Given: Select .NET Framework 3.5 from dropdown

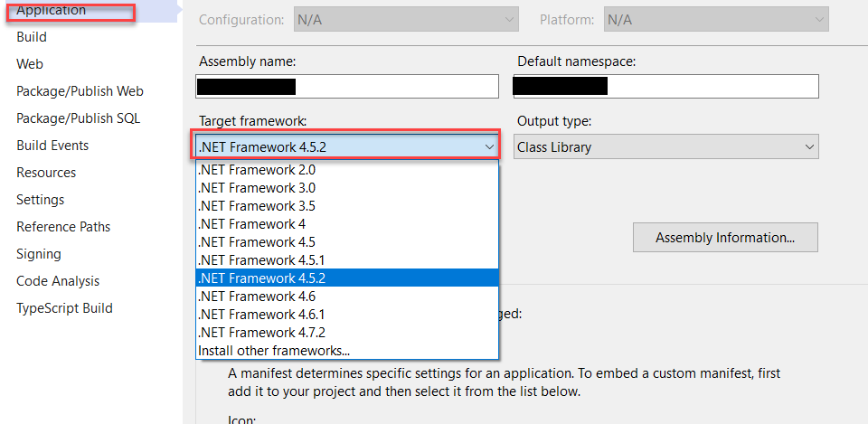Looking at the screenshot, I should tap(257, 206).
